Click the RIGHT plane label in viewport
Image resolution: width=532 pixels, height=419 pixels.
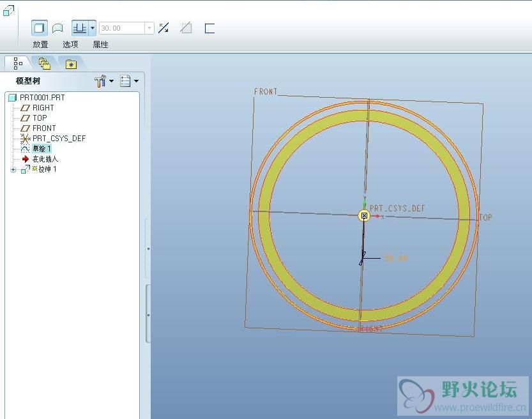[x=371, y=328]
